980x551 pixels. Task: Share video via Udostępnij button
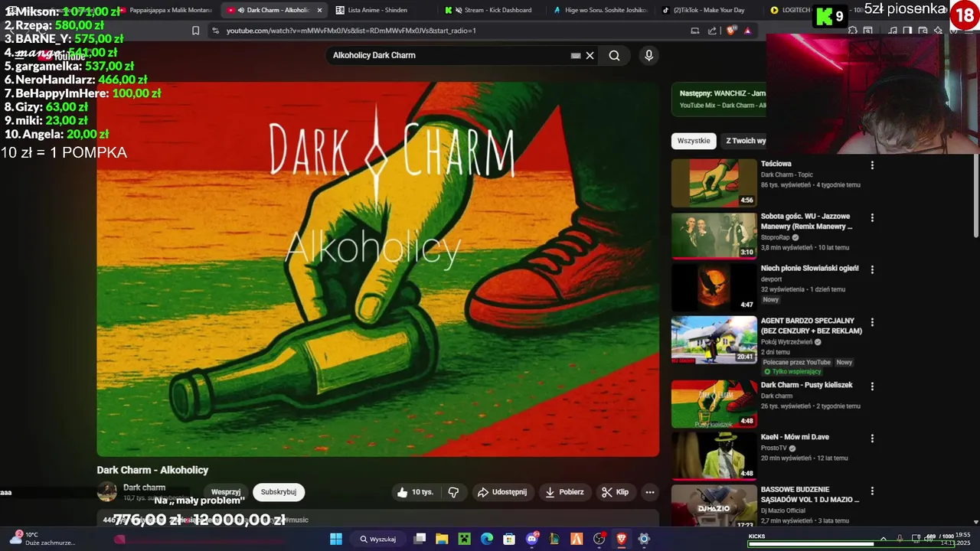pos(502,492)
